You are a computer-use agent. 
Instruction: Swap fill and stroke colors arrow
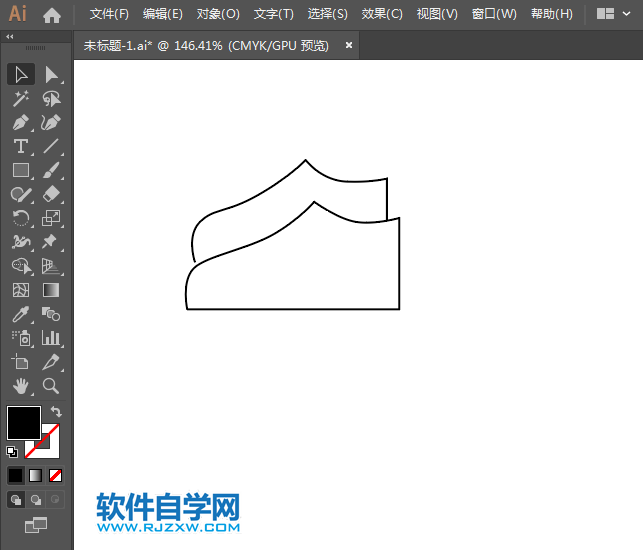click(x=56, y=411)
